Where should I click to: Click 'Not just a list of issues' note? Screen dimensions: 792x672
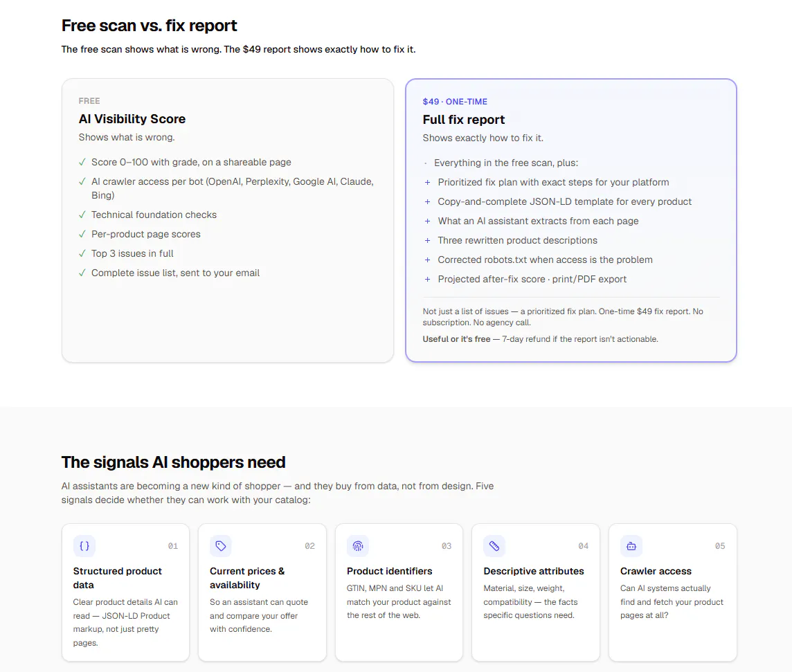click(563, 316)
